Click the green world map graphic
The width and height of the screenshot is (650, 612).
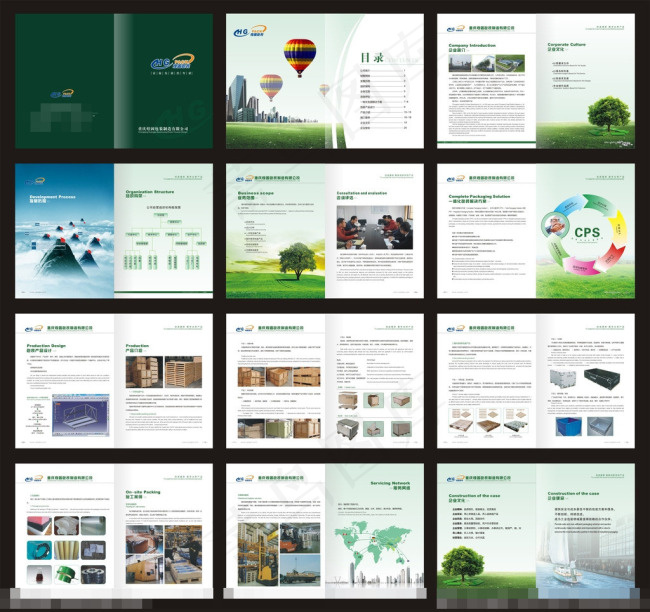(372, 543)
